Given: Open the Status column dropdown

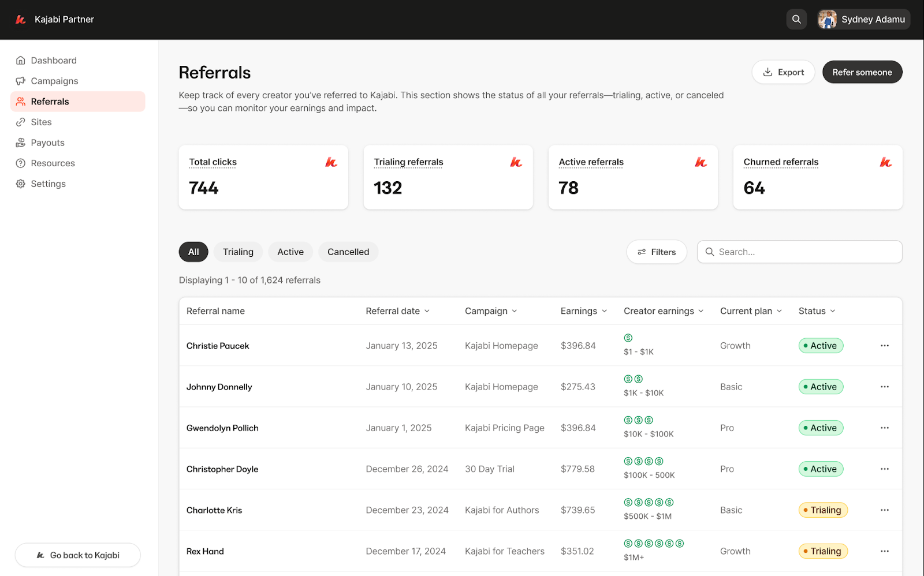Looking at the screenshot, I should 817,311.
